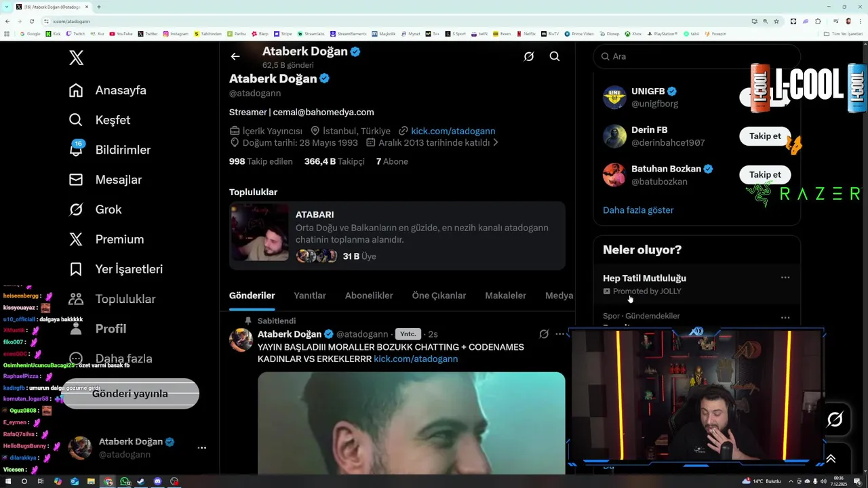
Task: Open options for Hep Tatil Mutluluğu trend
Action: 785,277
